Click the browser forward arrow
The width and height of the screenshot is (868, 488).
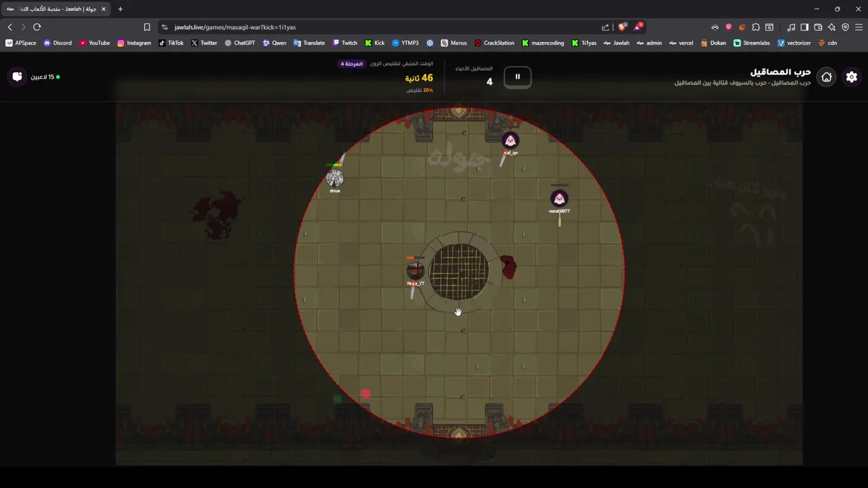tap(23, 27)
